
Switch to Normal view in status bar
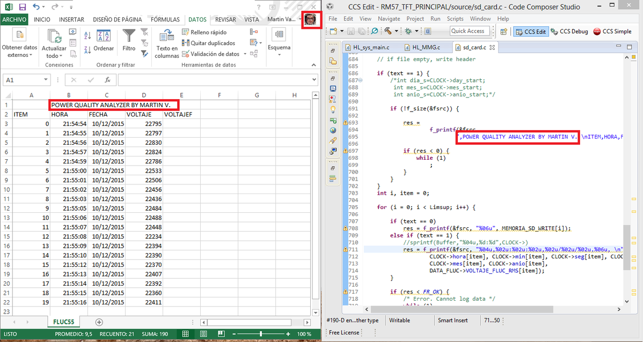[186, 334]
